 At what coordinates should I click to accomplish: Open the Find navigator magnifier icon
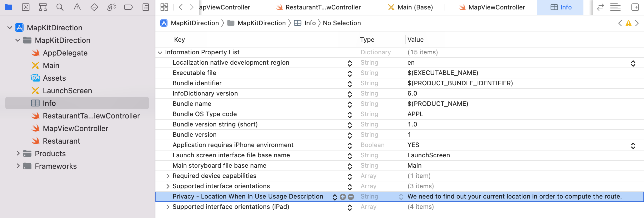(60, 7)
